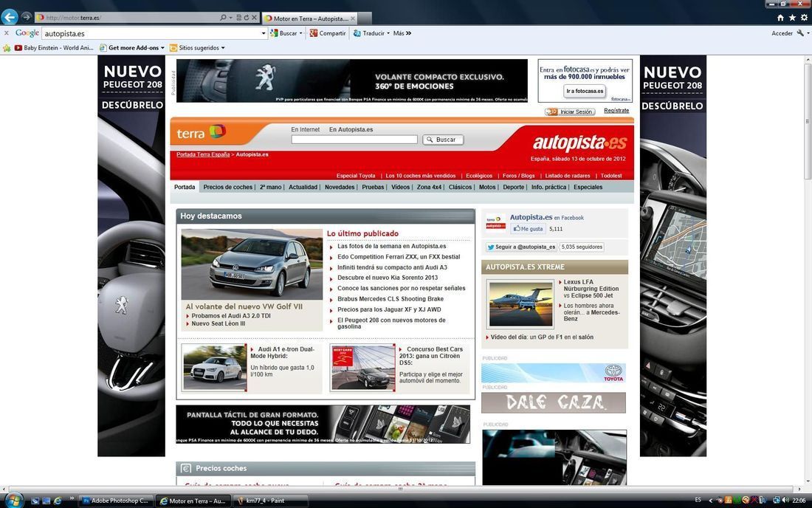The width and height of the screenshot is (812, 508).
Task: Click the terra logo in the header
Action: pos(201,133)
